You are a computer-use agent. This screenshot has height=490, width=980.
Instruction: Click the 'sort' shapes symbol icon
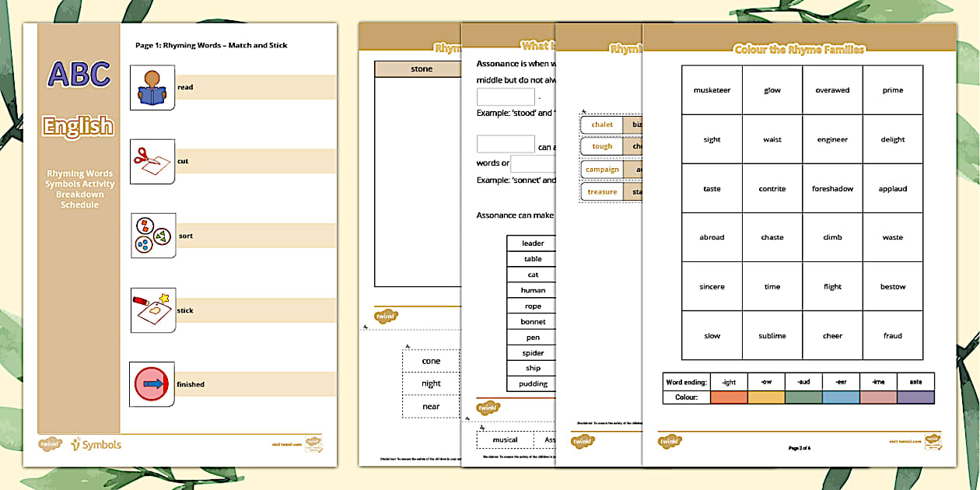(152, 236)
